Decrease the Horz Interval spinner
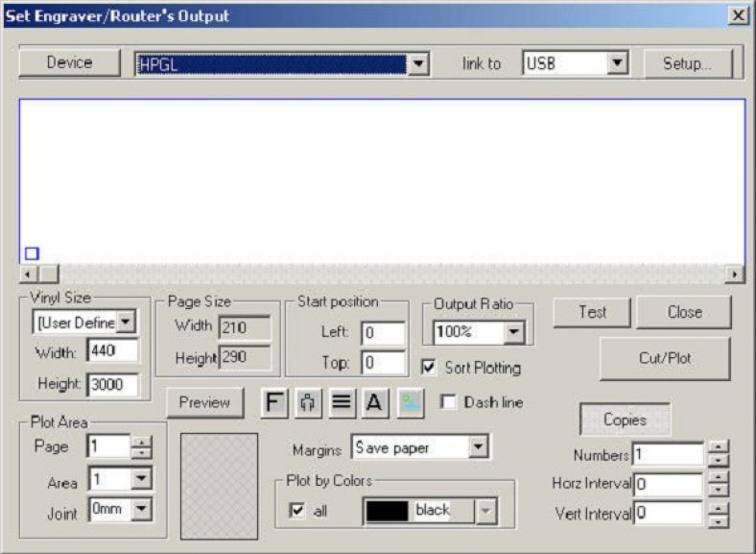The image size is (756, 554). (x=719, y=491)
